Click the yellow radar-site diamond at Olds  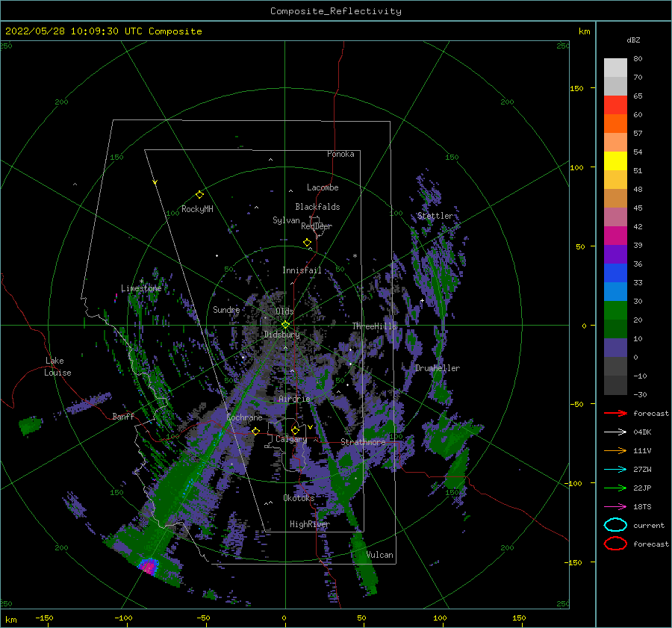pyautogui.click(x=285, y=325)
